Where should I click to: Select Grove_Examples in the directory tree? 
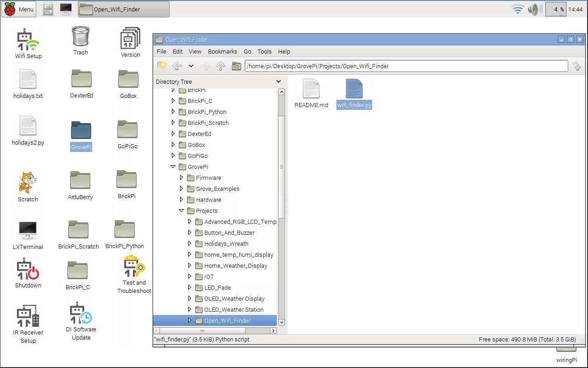pyautogui.click(x=218, y=189)
